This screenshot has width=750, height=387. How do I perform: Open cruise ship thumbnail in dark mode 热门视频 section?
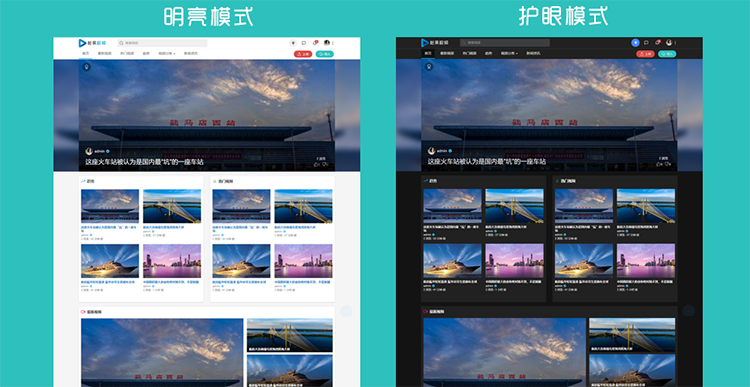click(584, 261)
